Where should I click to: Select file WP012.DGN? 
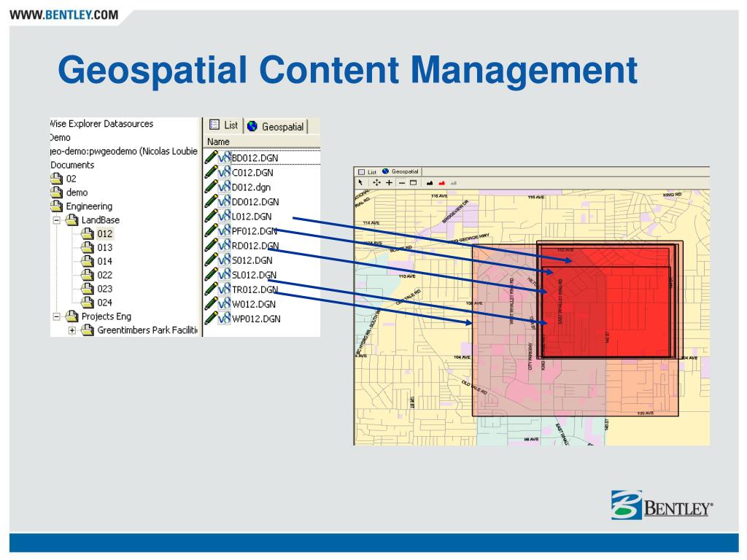point(256,319)
